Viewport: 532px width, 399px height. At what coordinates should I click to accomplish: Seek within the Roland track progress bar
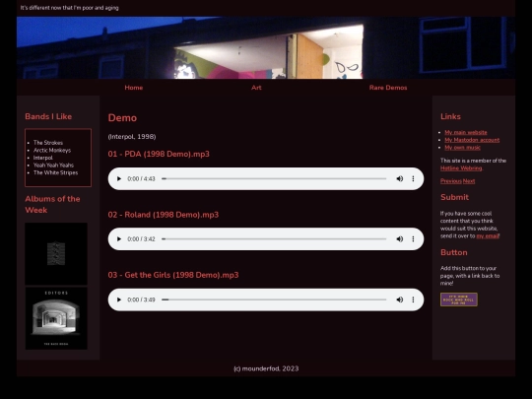pyautogui.click(x=274, y=239)
